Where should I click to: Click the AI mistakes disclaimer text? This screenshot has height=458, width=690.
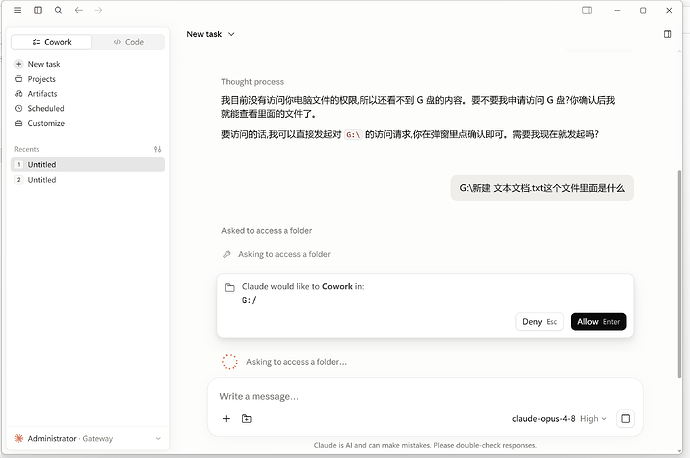tap(425, 445)
